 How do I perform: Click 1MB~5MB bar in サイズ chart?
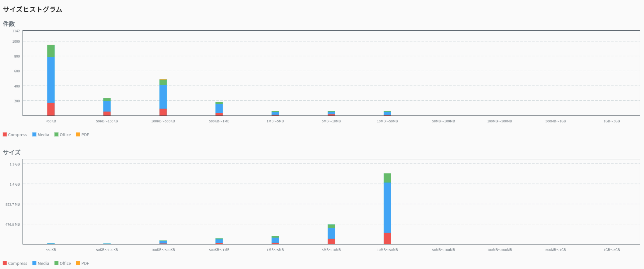point(275,240)
